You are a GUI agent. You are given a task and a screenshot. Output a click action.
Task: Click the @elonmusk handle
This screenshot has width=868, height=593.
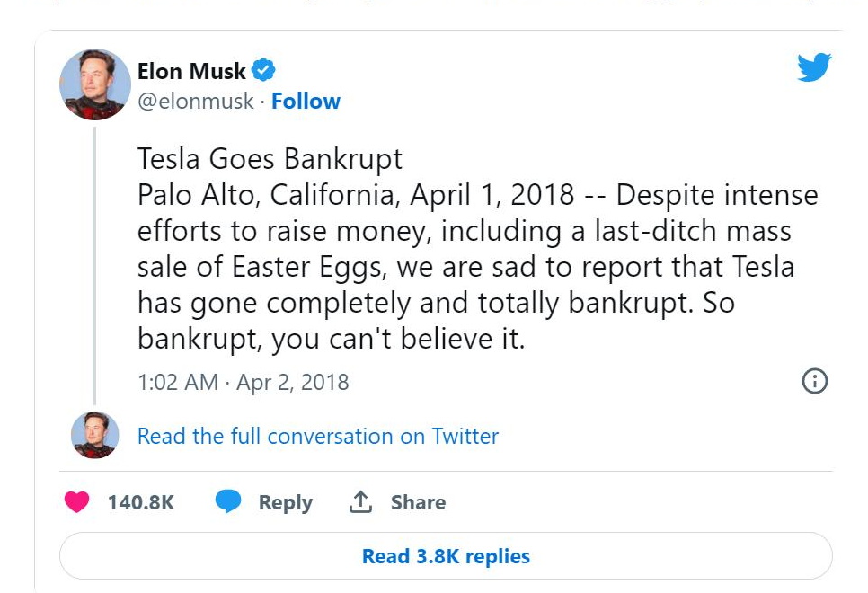195,102
